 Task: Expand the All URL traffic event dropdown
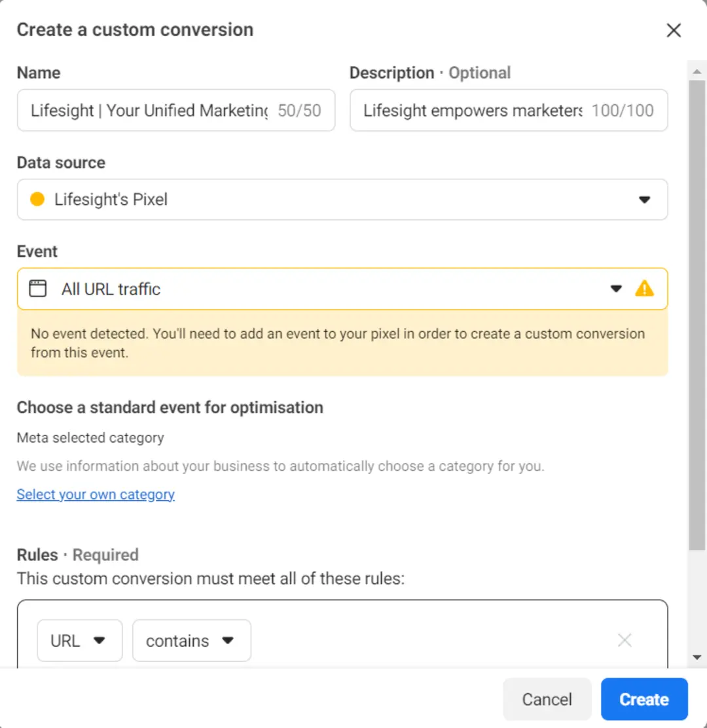tap(615, 289)
